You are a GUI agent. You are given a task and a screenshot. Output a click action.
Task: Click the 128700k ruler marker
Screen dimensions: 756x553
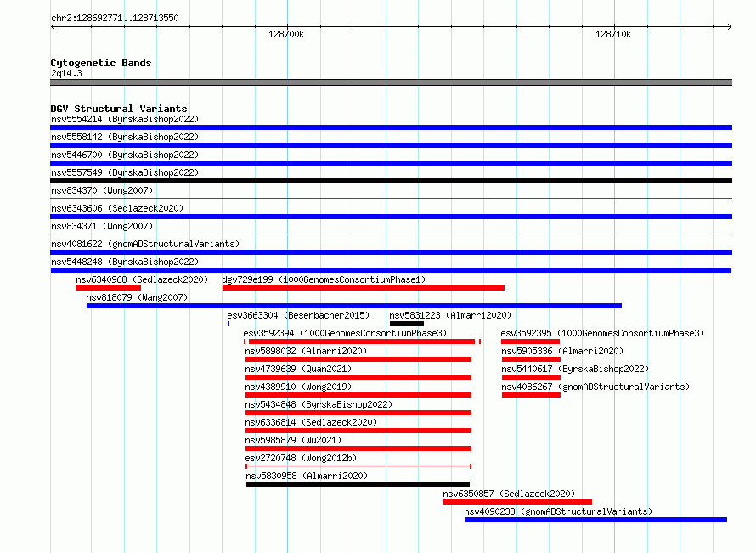click(286, 34)
